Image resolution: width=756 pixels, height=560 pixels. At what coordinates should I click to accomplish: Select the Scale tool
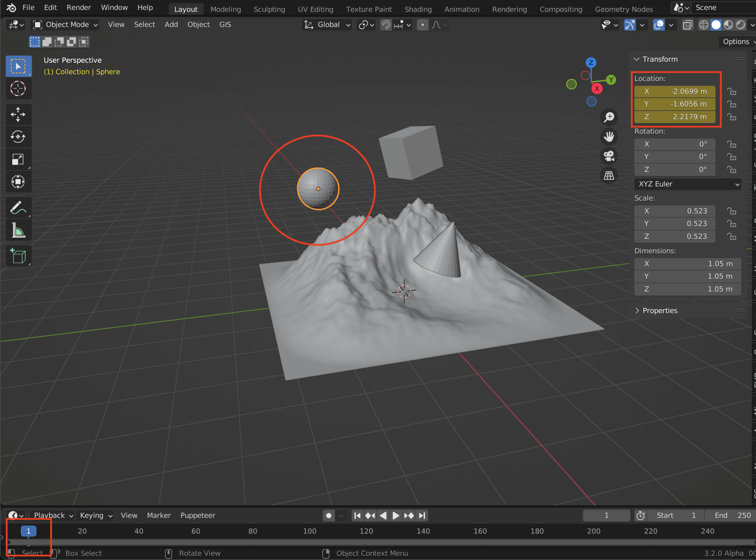(18, 159)
